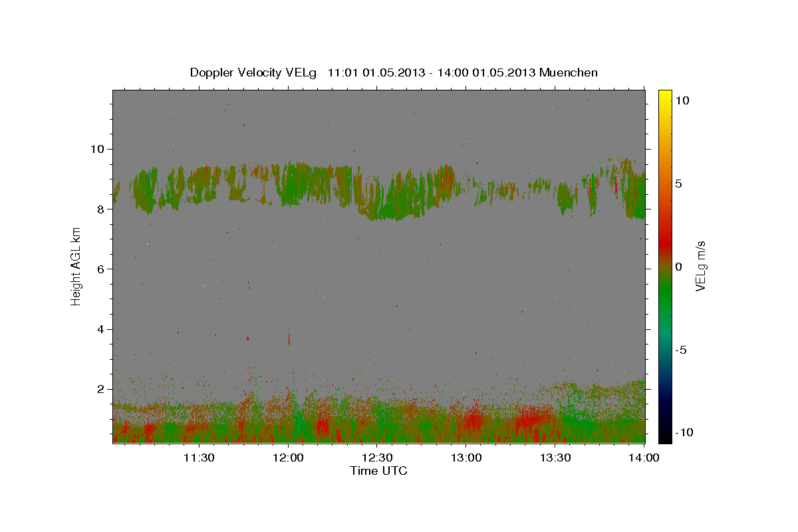The width and height of the screenshot is (798, 532).
Task: Click the 12:30 time tick label
Action: pos(377,458)
